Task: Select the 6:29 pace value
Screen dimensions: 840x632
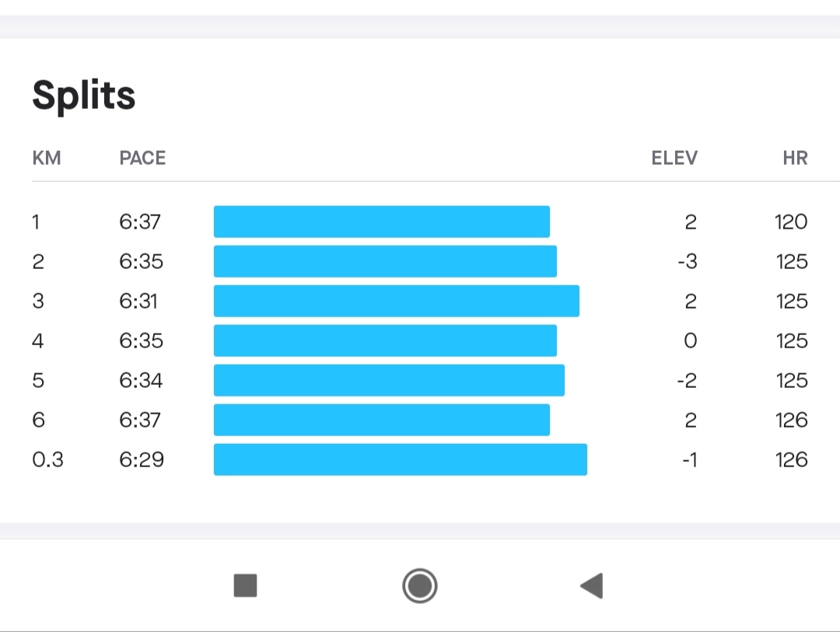Action: (x=142, y=459)
